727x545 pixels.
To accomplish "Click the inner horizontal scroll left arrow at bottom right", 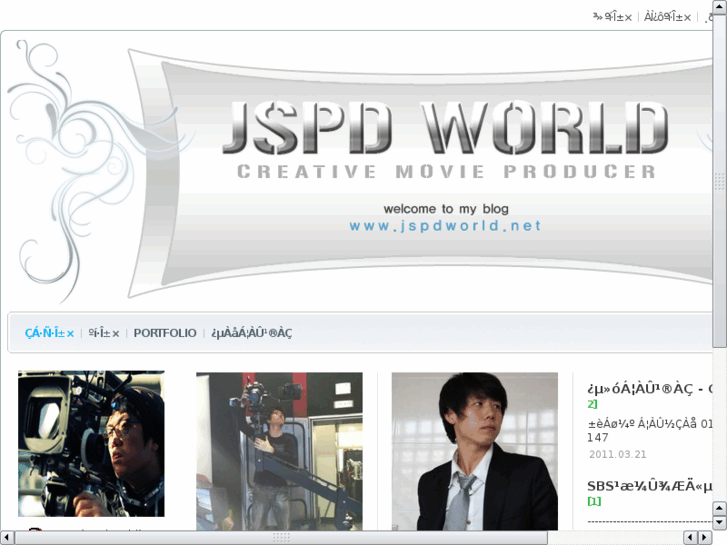I will [690, 538].
